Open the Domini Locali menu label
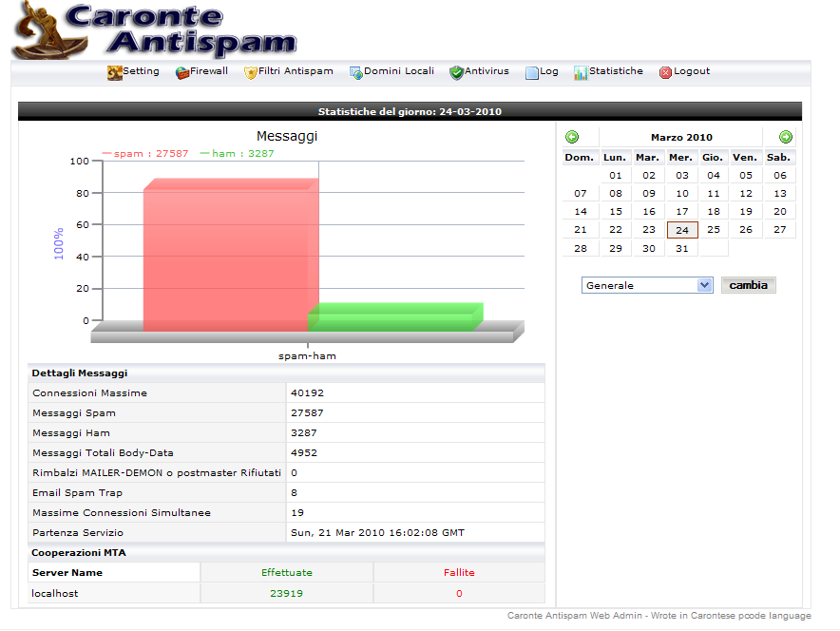840x631 pixels. 399,71
